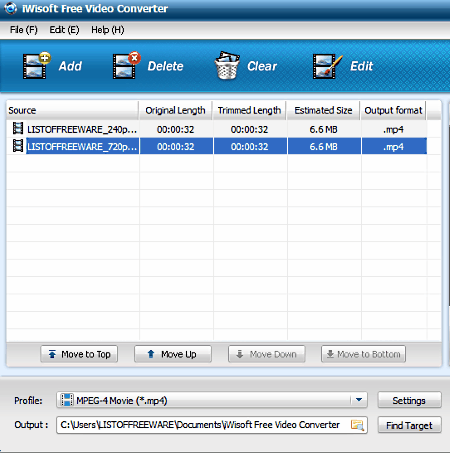Click the browse folder icon in Output field
Viewport: 450px width, 453px height.
[357, 425]
